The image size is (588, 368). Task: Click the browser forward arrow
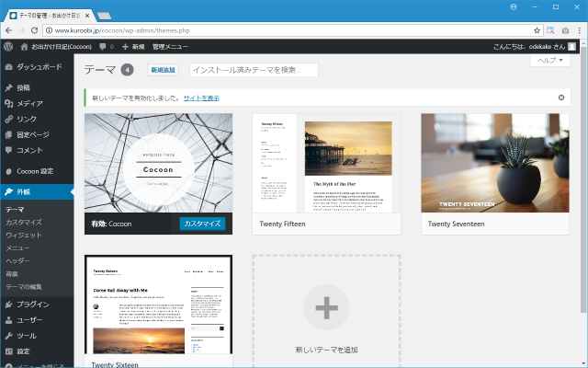(21, 30)
